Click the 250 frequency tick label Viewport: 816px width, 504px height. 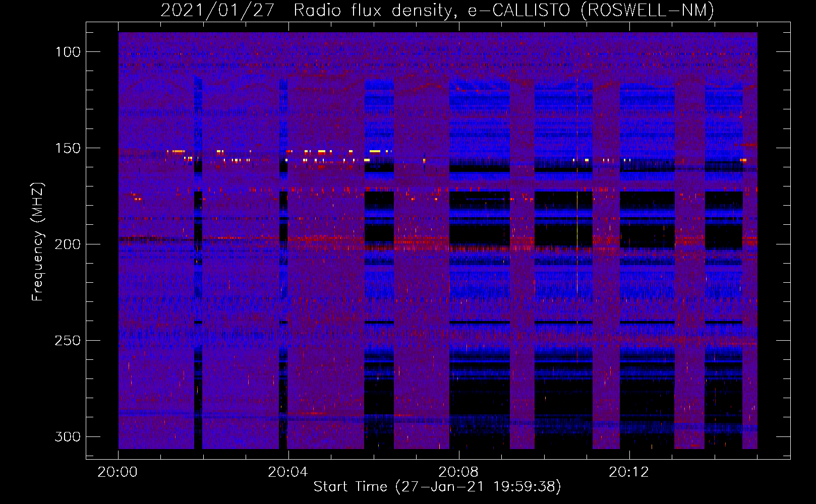pyautogui.click(x=68, y=341)
